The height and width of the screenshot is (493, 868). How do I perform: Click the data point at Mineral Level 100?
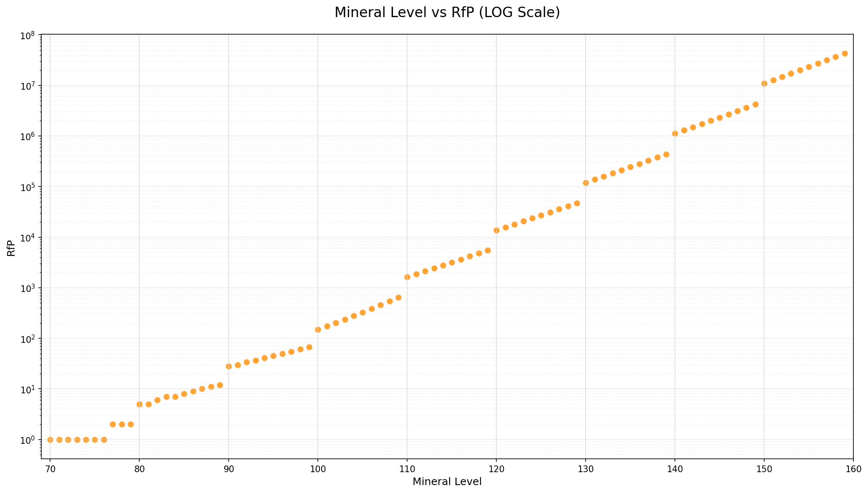click(x=318, y=330)
